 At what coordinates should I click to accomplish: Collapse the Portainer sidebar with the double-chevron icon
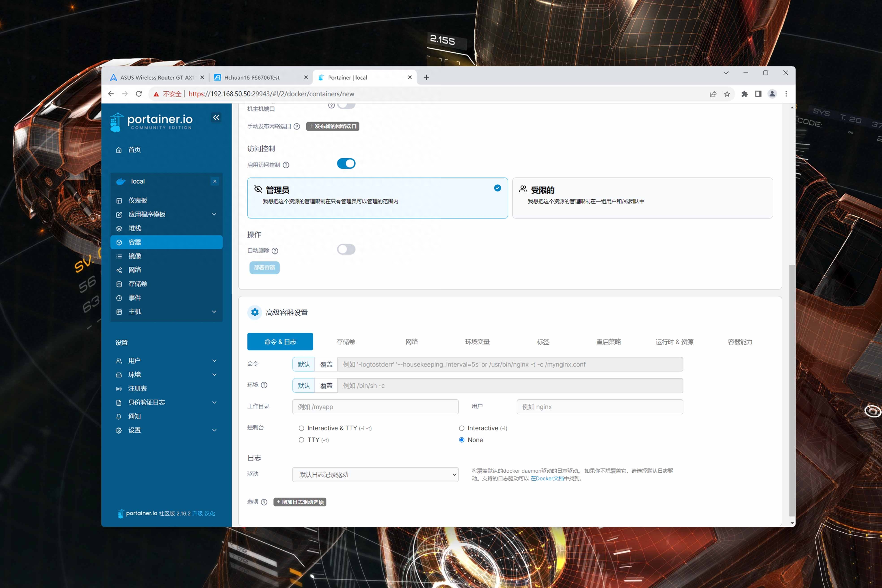[x=216, y=117]
